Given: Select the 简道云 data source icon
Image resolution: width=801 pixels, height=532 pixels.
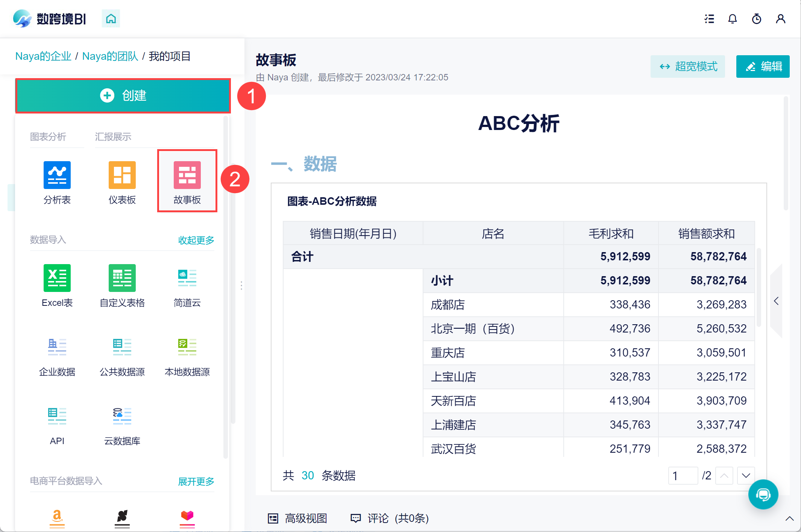Looking at the screenshot, I should (187, 278).
